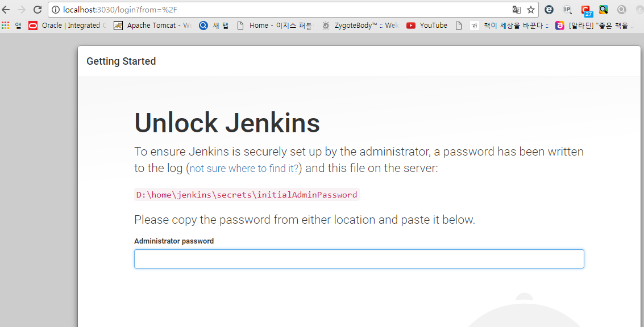Open site info icon in address bar
Image resolution: width=644 pixels, height=327 pixels.
pos(56,10)
